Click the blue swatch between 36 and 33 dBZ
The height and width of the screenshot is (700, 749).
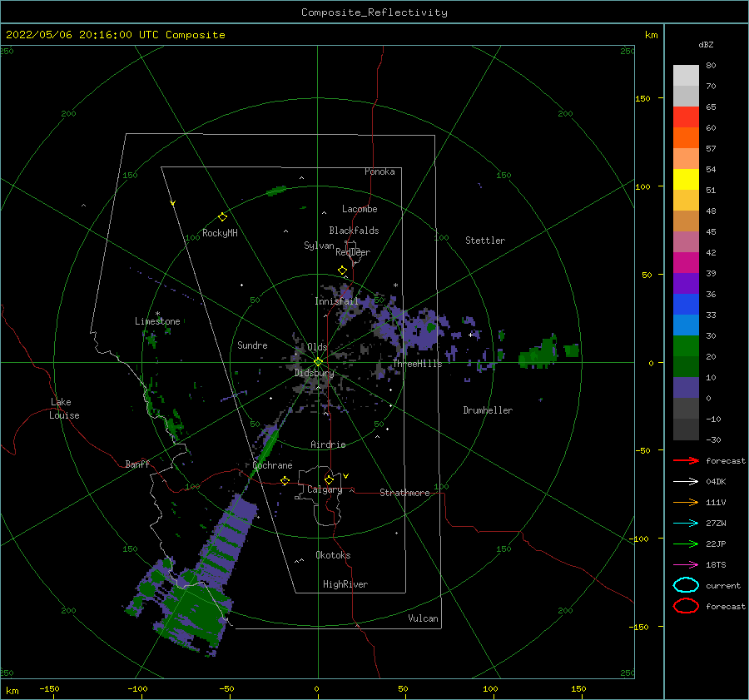click(686, 305)
